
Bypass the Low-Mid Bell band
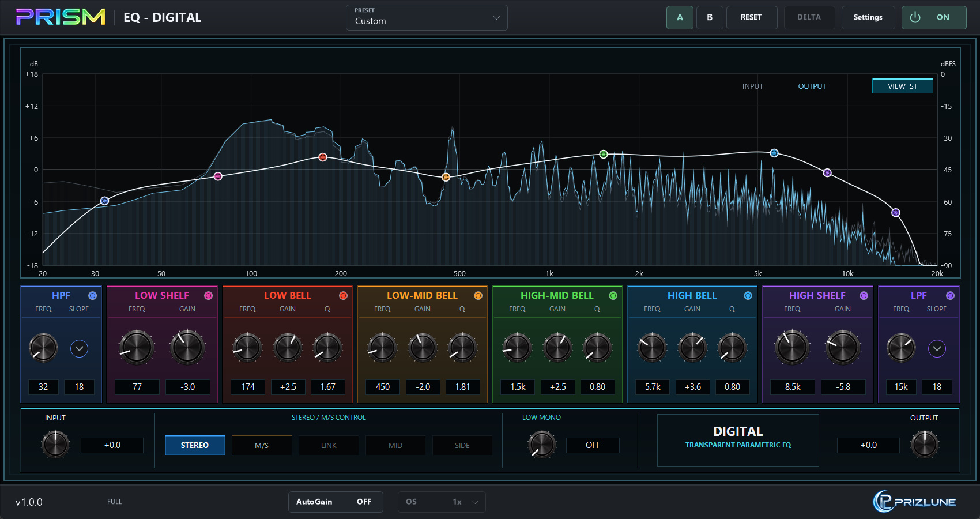[478, 295]
